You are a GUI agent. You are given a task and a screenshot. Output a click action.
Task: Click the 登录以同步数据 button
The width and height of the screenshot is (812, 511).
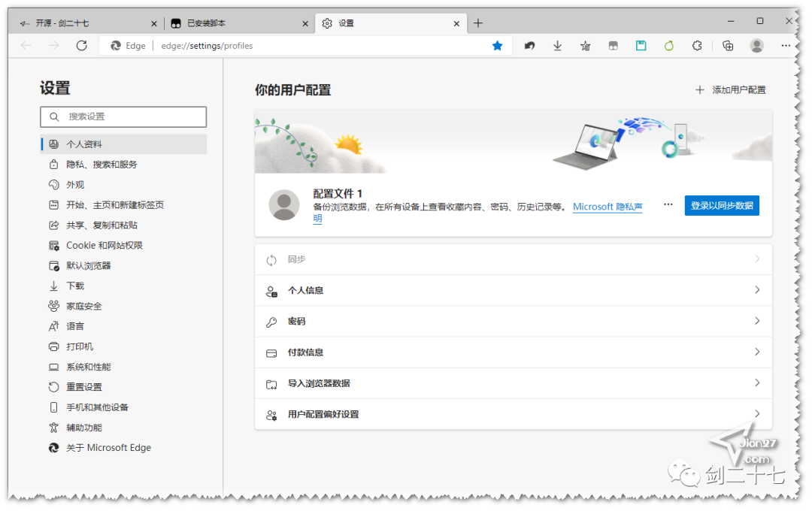[x=722, y=206]
